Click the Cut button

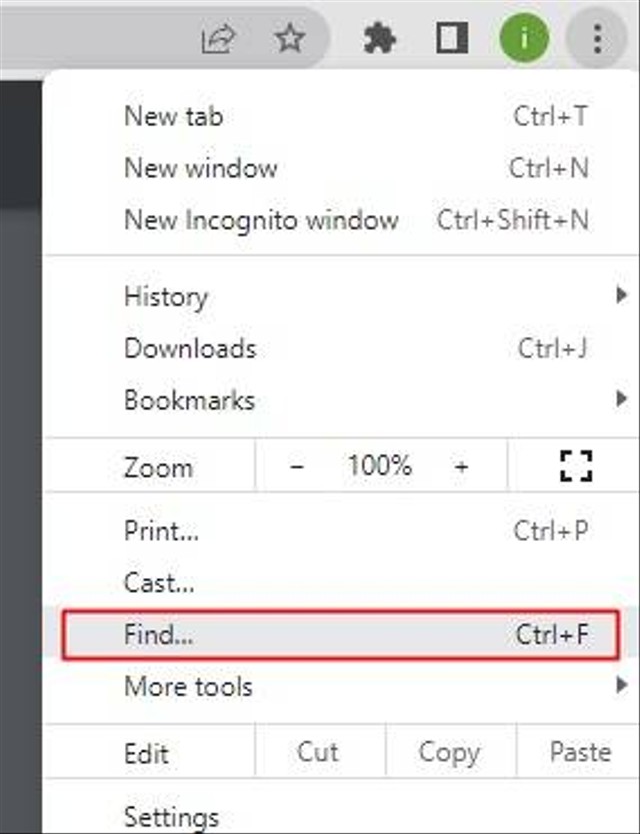(318, 752)
